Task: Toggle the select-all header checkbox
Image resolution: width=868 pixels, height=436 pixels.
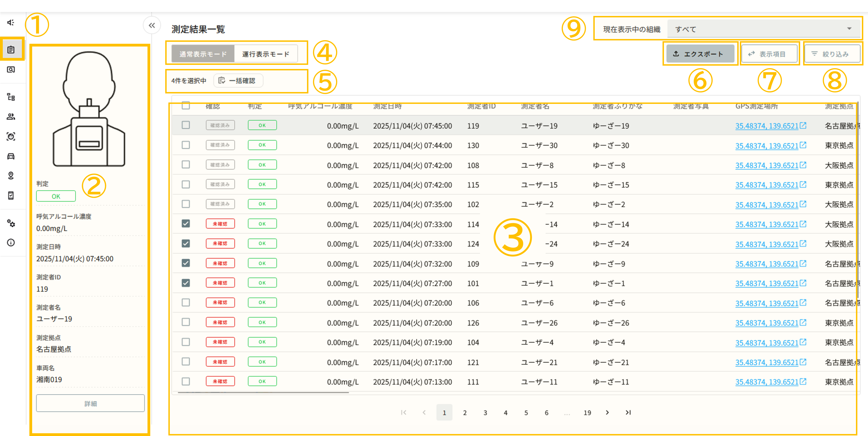Action: coord(186,105)
